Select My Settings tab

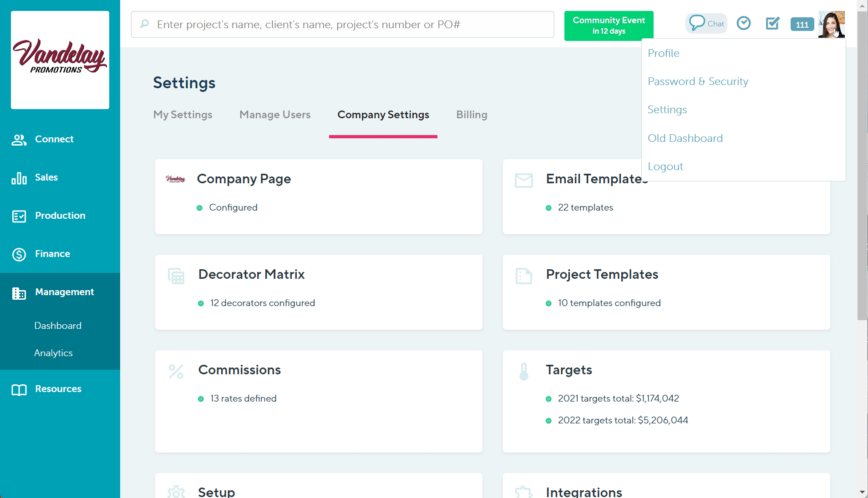pyautogui.click(x=183, y=115)
